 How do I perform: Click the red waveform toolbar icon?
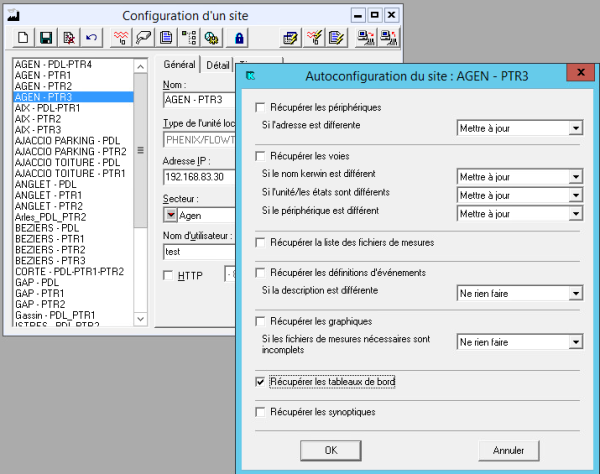(x=122, y=38)
